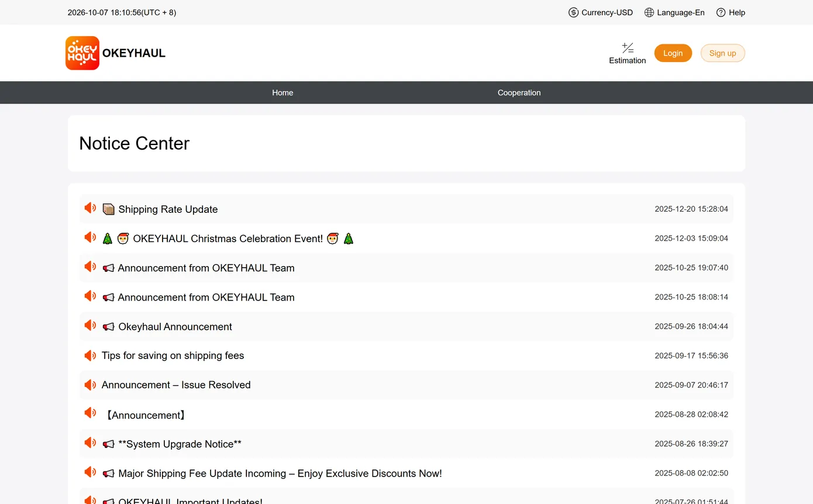This screenshot has height=504, width=813.
Task: Open the Language-En selector
Action: (x=674, y=12)
